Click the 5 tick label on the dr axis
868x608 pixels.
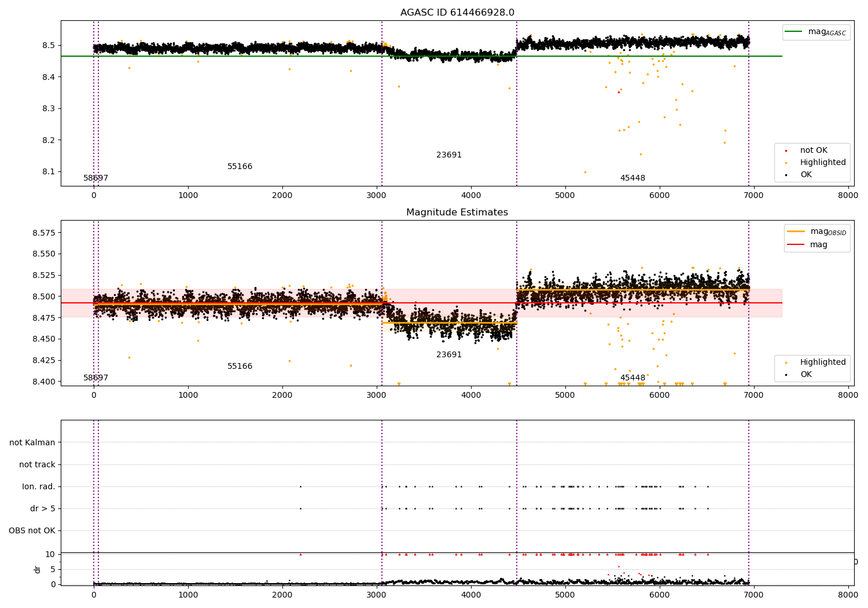[x=53, y=569]
